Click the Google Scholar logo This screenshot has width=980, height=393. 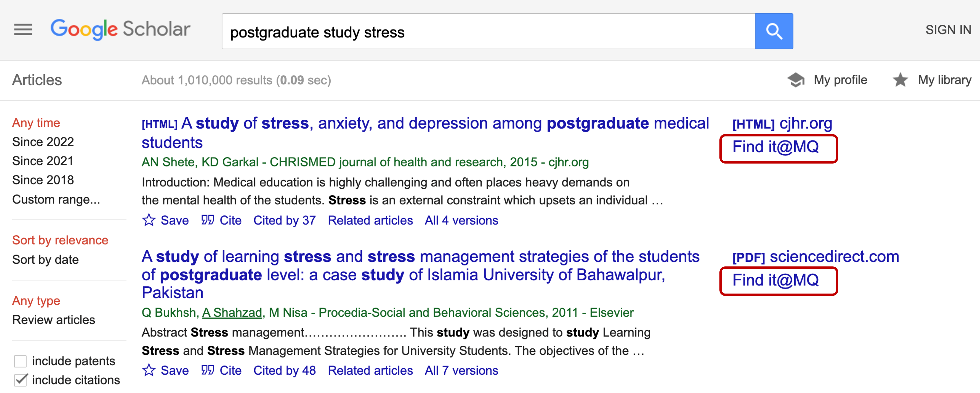point(120,29)
